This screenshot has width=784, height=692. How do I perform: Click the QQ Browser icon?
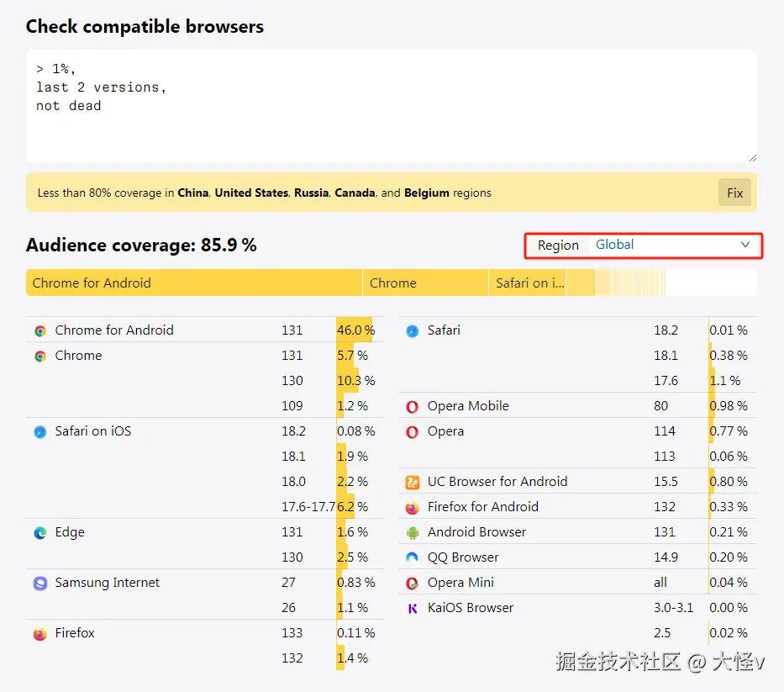(x=413, y=557)
